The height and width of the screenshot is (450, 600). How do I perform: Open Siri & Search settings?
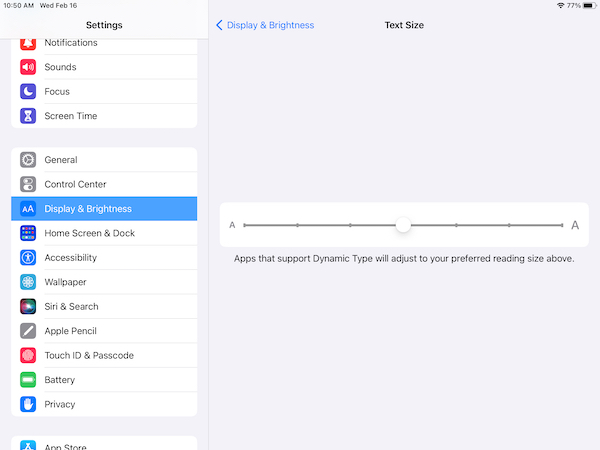pyautogui.click(x=104, y=307)
